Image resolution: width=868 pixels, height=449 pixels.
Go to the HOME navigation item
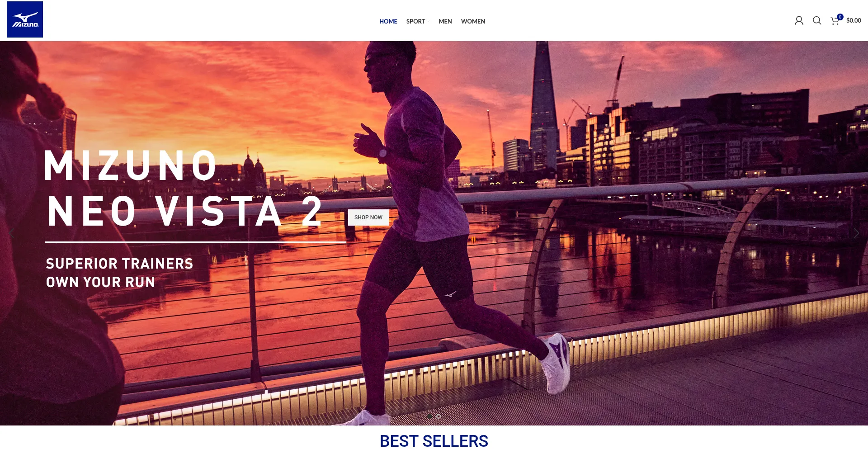point(388,21)
